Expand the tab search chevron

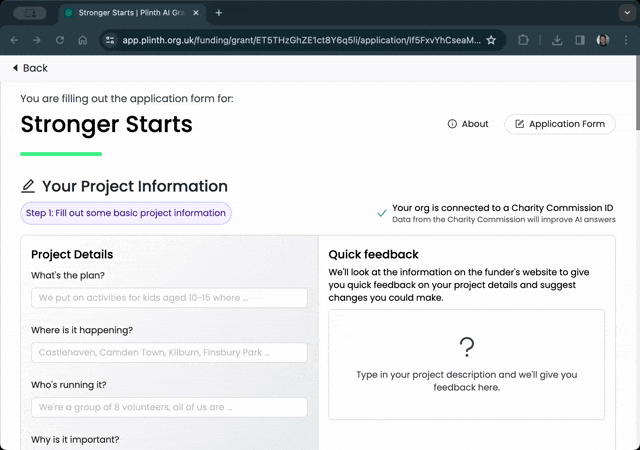(x=626, y=13)
